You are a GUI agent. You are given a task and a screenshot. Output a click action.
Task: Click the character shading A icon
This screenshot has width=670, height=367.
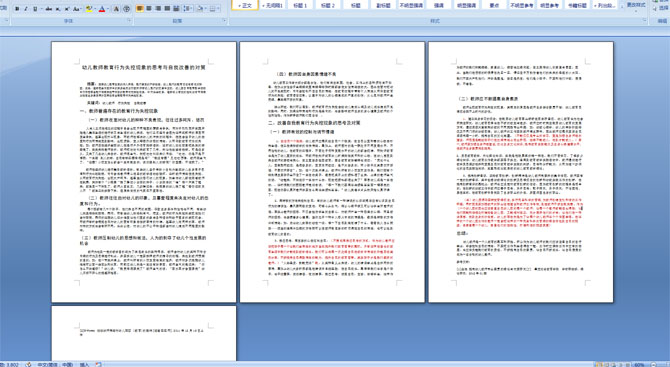[x=116, y=9]
